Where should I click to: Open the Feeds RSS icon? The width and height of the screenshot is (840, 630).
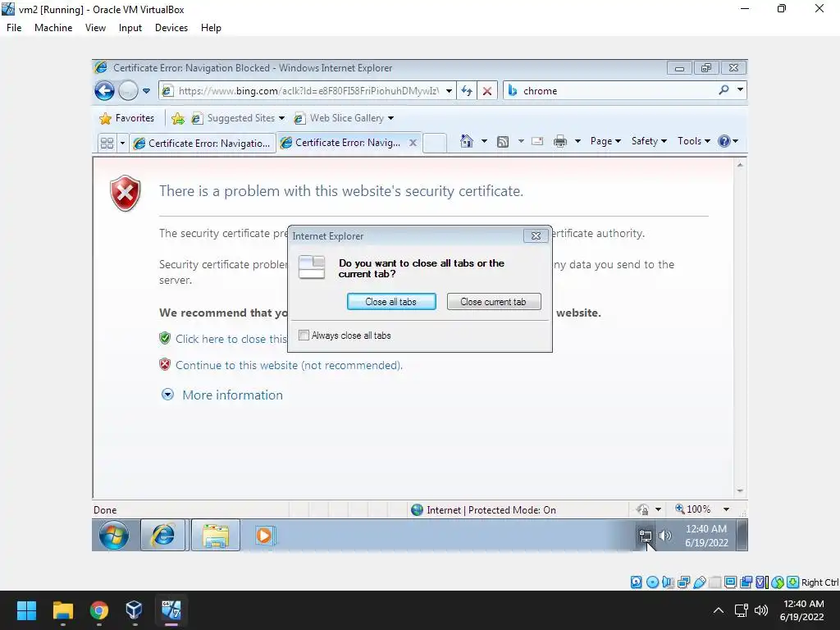(503, 141)
